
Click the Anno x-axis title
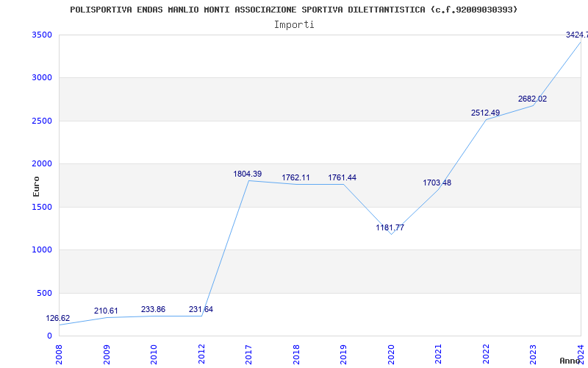click(x=570, y=361)
